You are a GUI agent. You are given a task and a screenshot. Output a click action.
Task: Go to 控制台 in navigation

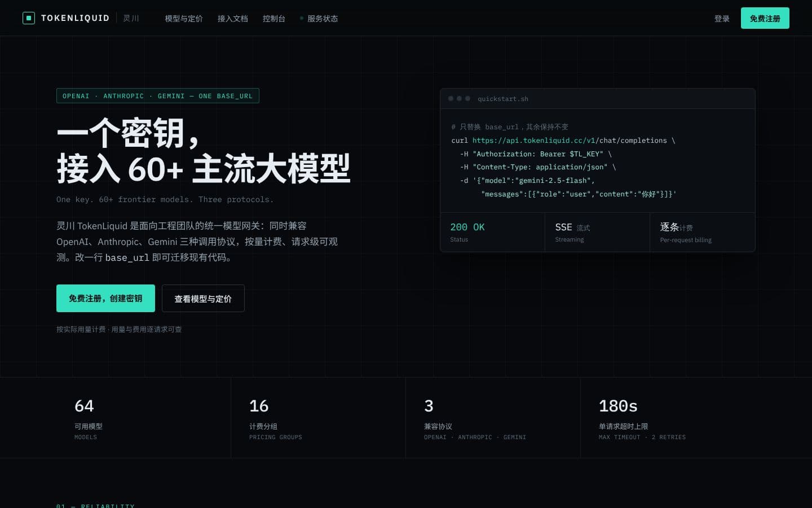[274, 19]
